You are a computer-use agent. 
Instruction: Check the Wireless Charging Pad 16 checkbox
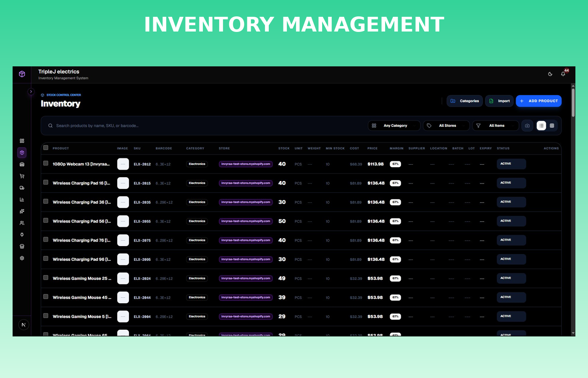click(46, 182)
